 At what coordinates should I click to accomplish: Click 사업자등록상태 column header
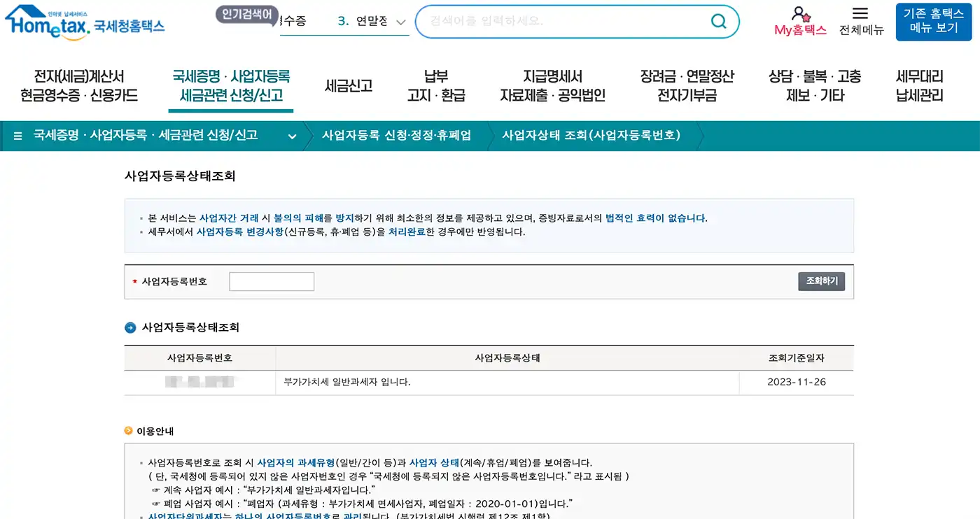(507, 358)
